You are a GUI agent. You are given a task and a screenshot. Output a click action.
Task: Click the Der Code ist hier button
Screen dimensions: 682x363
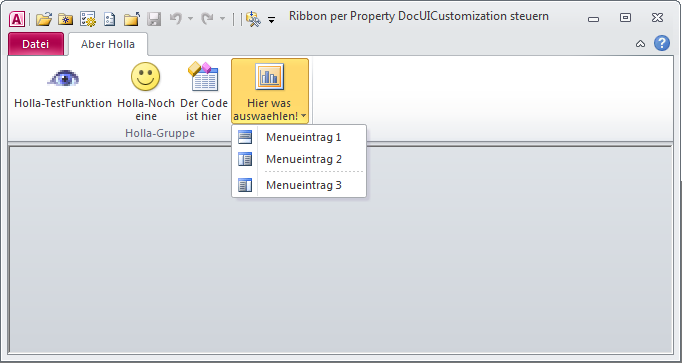[x=204, y=91]
